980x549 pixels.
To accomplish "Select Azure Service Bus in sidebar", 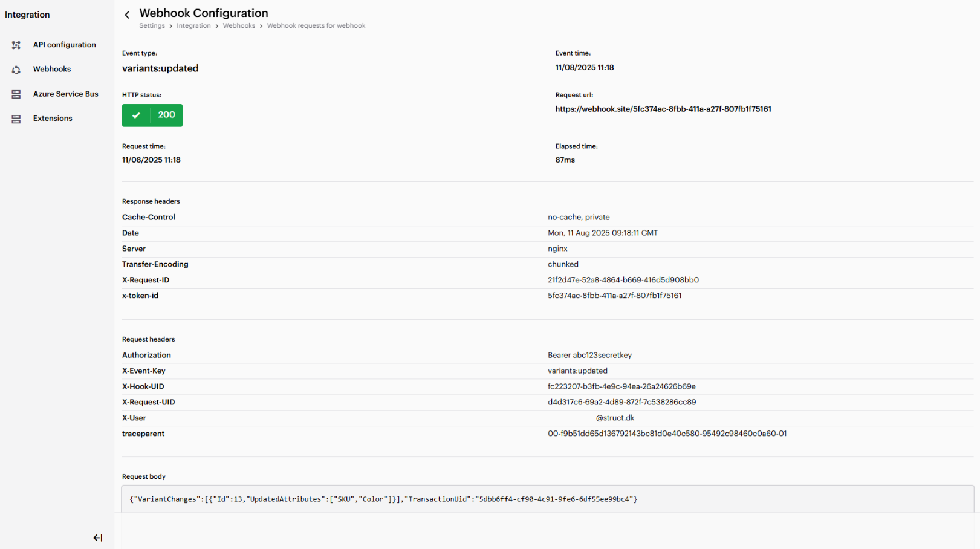I will tap(65, 94).
